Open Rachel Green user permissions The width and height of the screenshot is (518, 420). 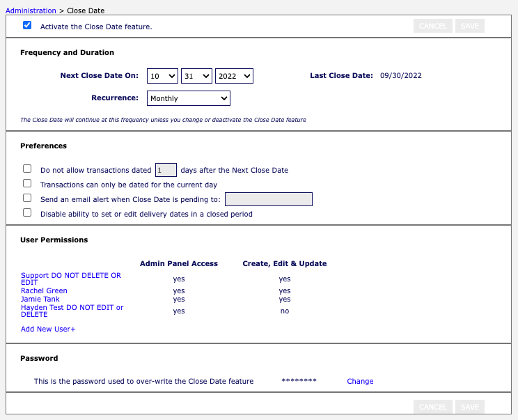click(x=44, y=291)
